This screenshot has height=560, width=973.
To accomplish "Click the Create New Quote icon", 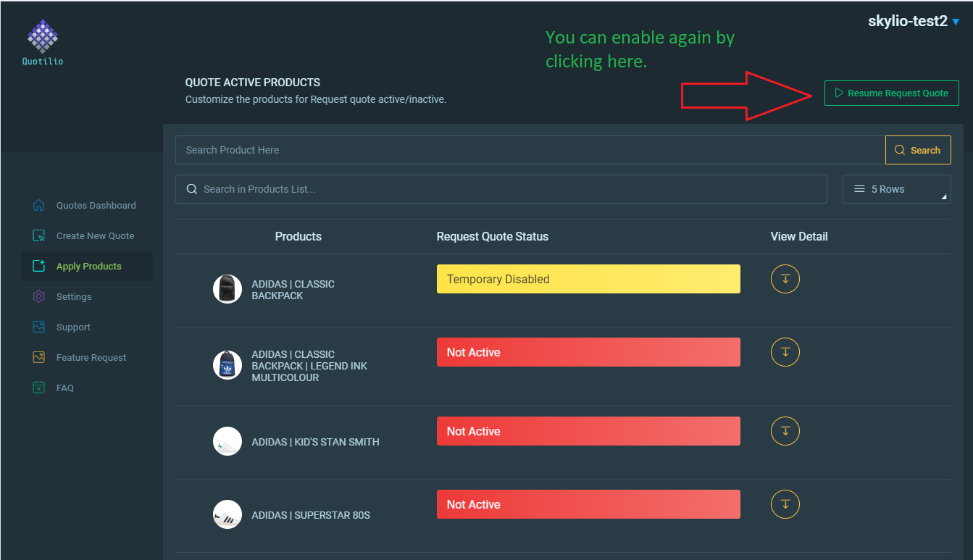I will (39, 235).
